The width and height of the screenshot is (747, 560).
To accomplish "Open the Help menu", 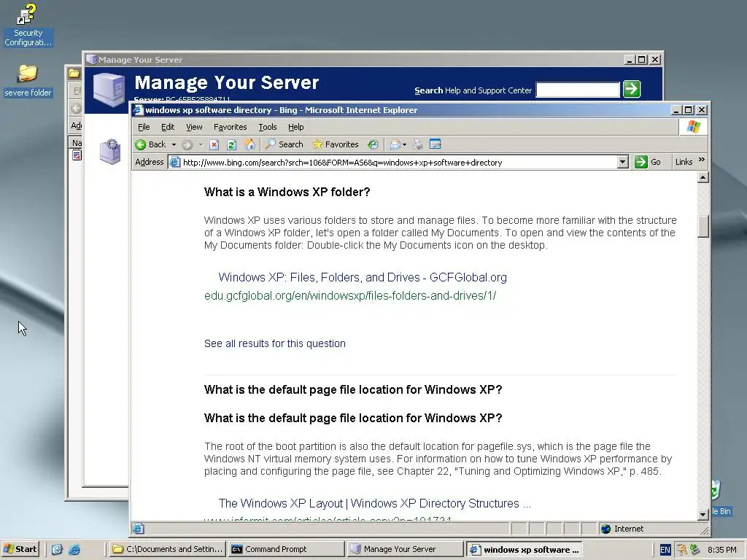I will pos(296,127).
